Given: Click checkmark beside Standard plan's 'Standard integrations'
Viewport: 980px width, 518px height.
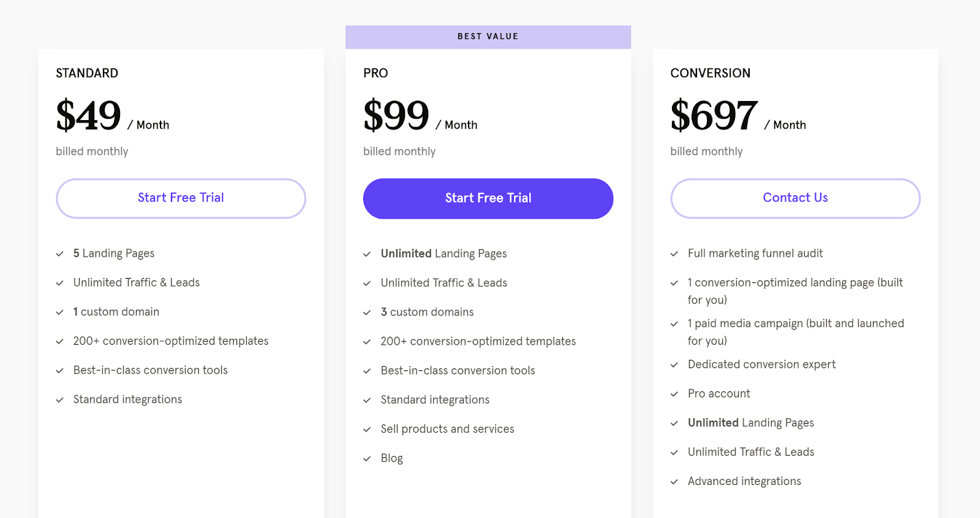Looking at the screenshot, I should [60, 400].
